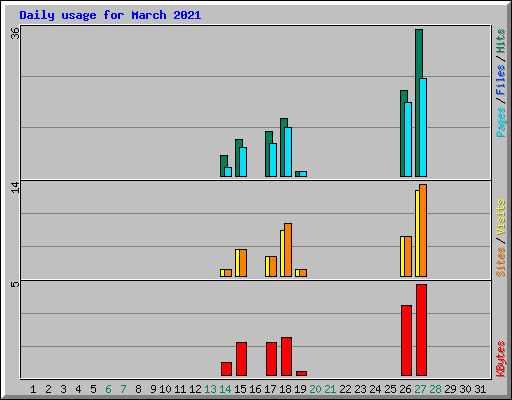The image size is (512, 400).
Task: Select the orange sites bar for day 27
Action: coord(423,230)
